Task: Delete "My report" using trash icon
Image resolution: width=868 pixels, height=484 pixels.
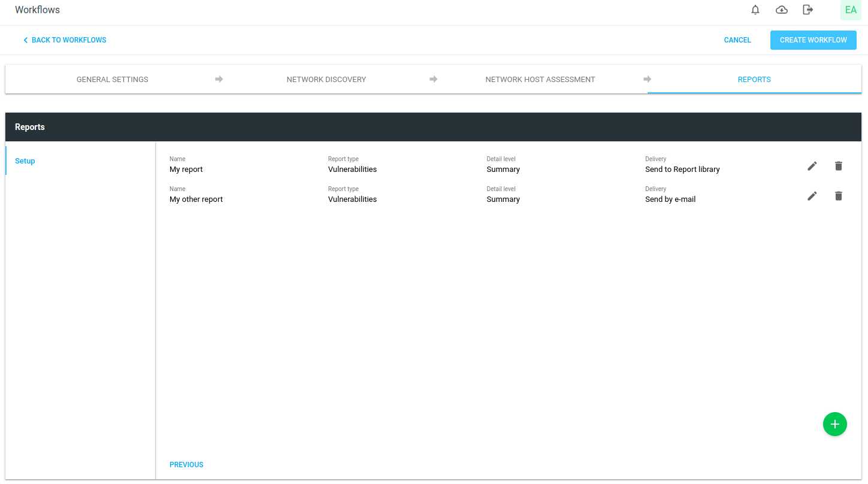Action: [x=839, y=166]
